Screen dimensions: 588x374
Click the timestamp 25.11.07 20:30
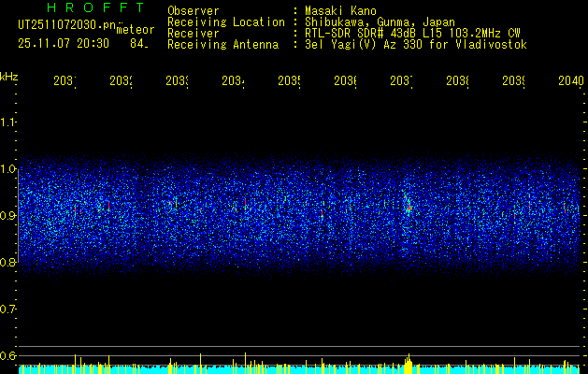pyautogui.click(x=64, y=44)
